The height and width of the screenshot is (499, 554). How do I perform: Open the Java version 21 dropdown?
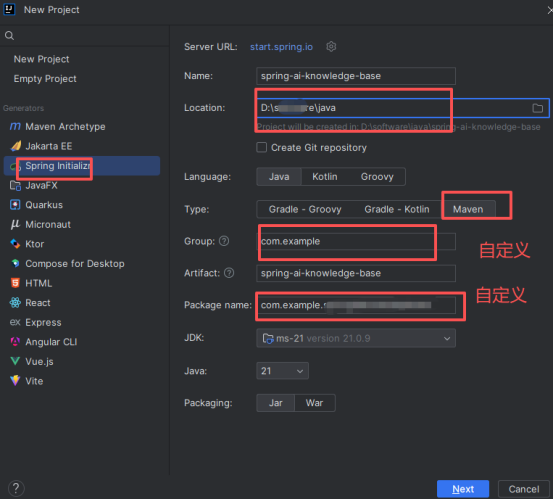point(282,371)
